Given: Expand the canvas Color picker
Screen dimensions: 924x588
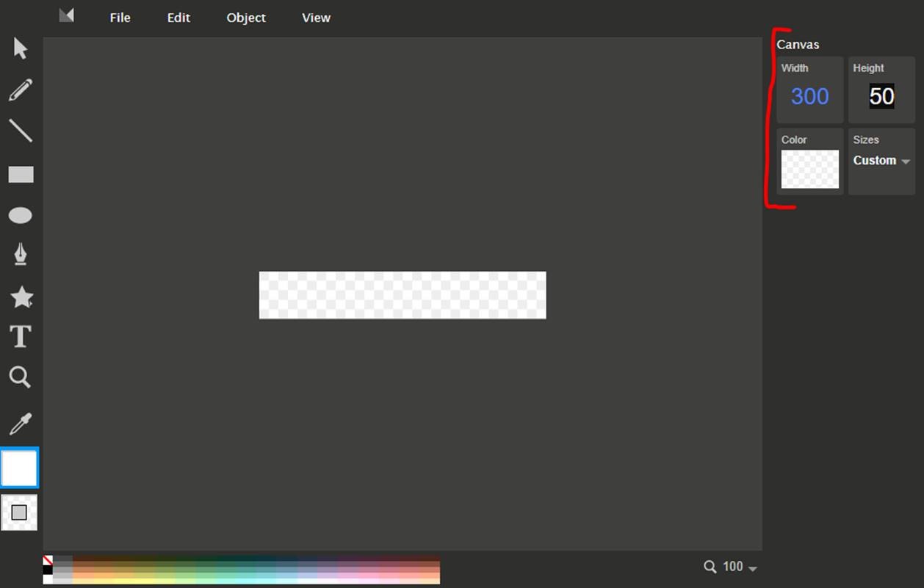Looking at the screenshot, I should click(x=809, y=170).
